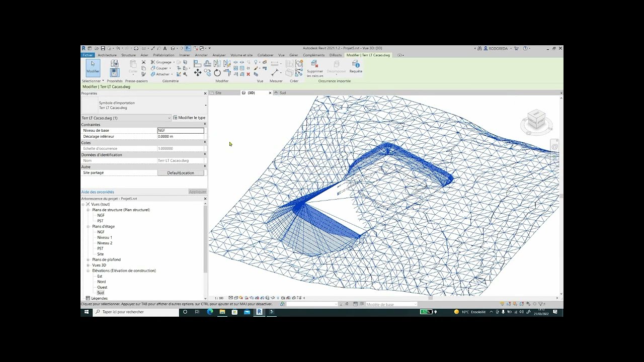Open the Aide des propriétés link
Image resolution: width=644 pixels, height=362 pixels.
(98, 192)
